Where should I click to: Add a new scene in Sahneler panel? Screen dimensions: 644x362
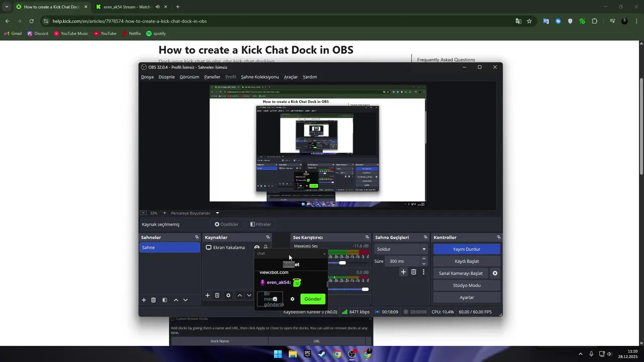(144, 300)
